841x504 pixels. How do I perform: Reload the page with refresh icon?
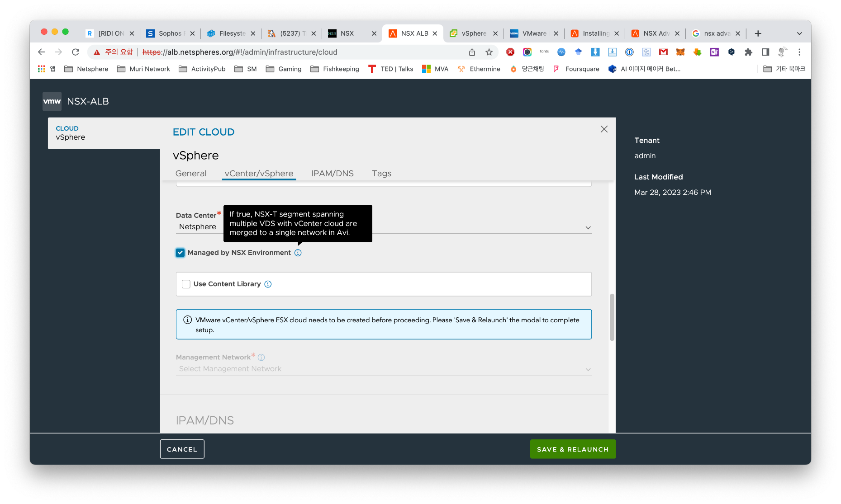click(76, 52)
